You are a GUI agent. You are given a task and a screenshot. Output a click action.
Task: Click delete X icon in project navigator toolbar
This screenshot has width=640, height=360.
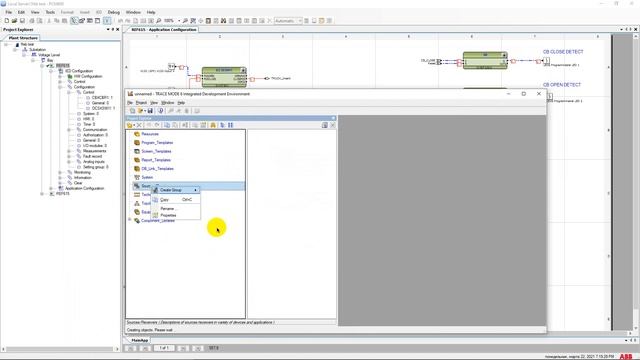click(x=139, y=125)
